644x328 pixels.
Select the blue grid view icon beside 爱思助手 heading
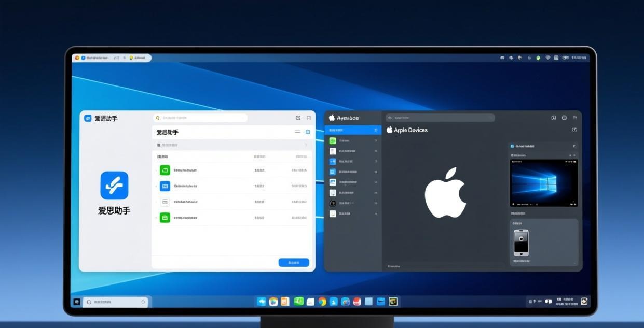[308, 132]
